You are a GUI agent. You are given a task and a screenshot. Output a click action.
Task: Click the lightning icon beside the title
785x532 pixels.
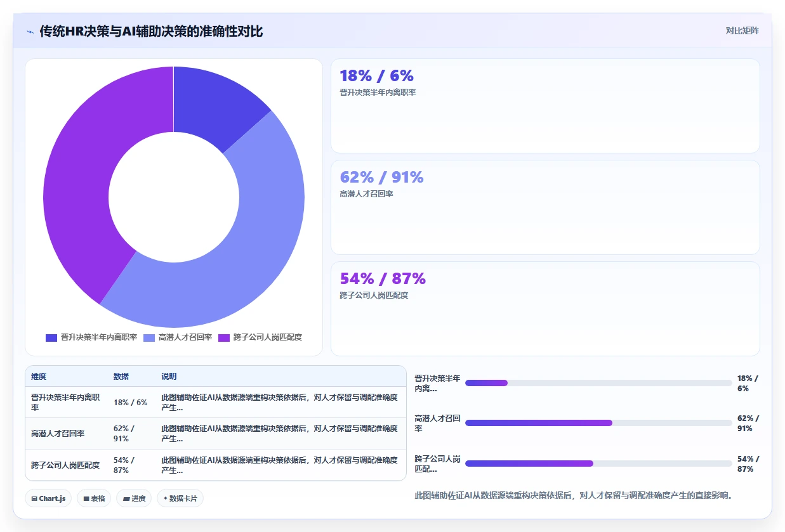coord(30,31)
